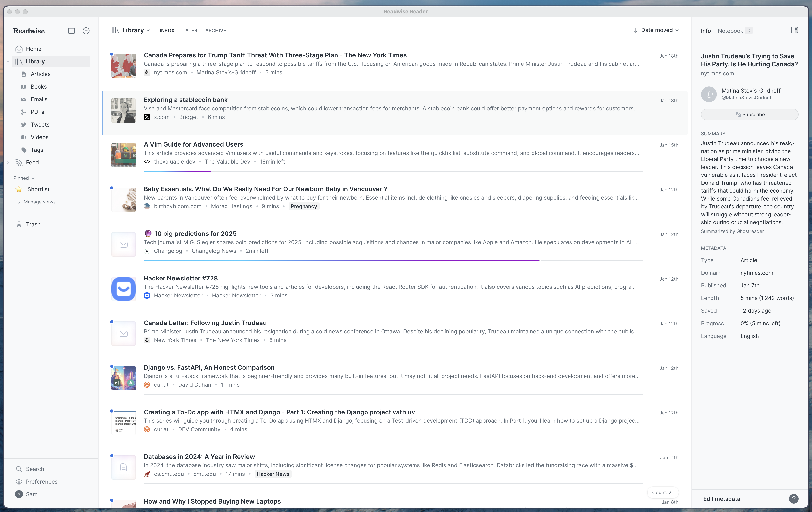Toggle the unread dot on Canada Prepares article
The height and width of the screenshot is (512, 812).
click(x=112, y=54)
